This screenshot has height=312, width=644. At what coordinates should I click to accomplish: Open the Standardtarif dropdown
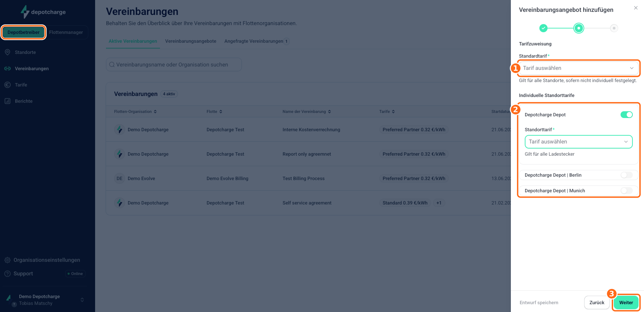pyautogui.click(x=578, y=68)
